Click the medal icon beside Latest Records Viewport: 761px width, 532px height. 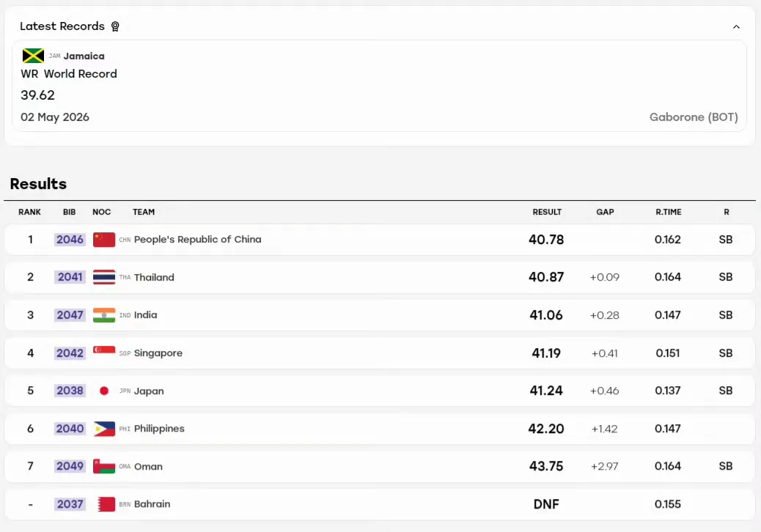(115, 26)
